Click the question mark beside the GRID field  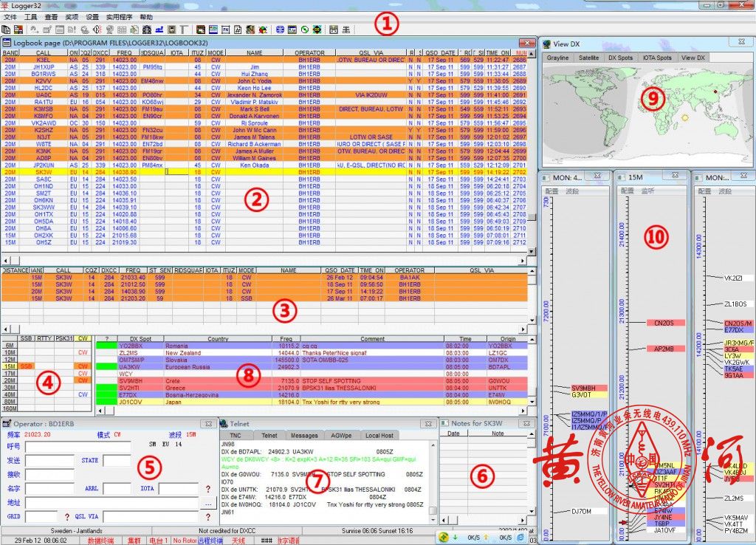click(x=67, y=516)
